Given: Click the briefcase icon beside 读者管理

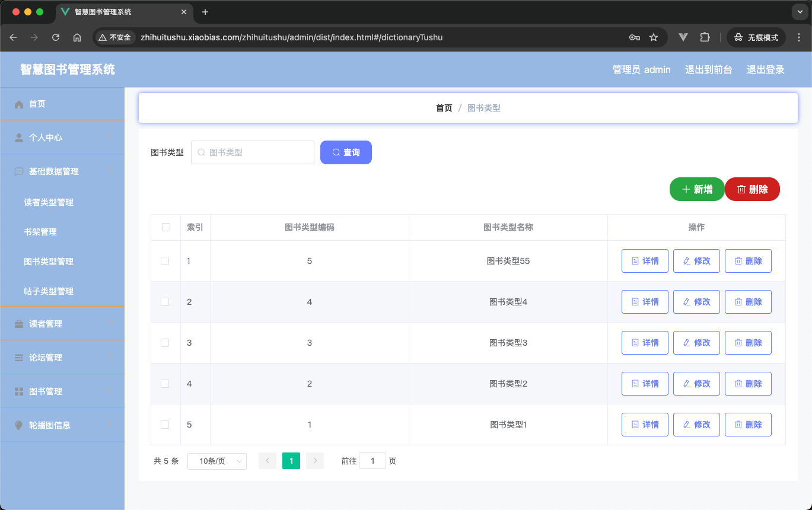Looking at the screenshot, I should (19, 324).
